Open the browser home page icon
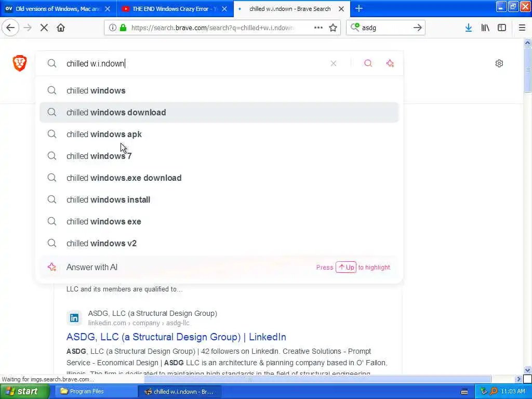532x399 pixels. pos(61,28)
